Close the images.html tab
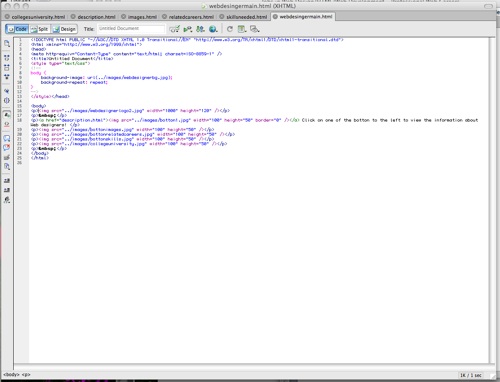Viewport: 500px width, 382px height. click(123, 16)
